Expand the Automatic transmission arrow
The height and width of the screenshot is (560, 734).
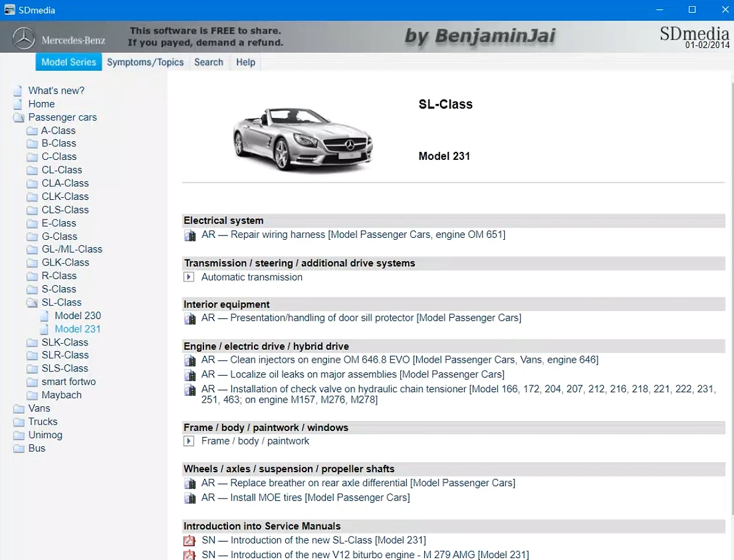click(189, 277)
